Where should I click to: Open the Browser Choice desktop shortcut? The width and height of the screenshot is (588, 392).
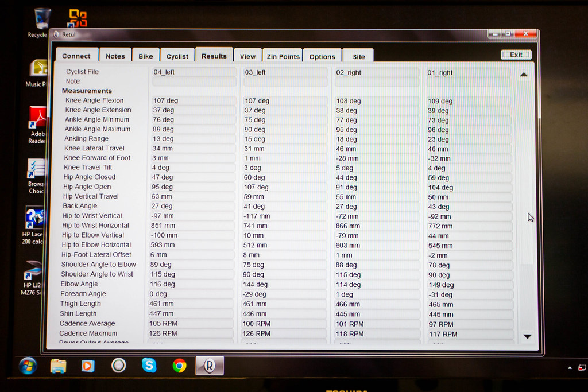pos(36,170)
